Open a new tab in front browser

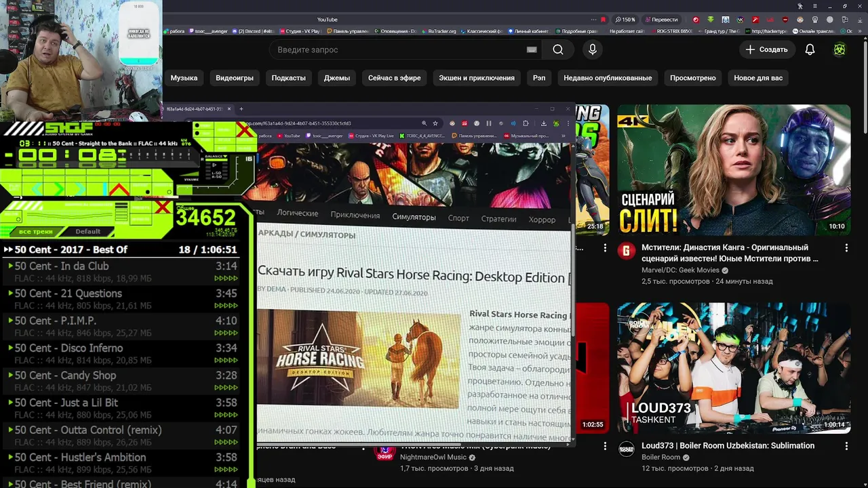pyautogui.click(x=241, y=108)
